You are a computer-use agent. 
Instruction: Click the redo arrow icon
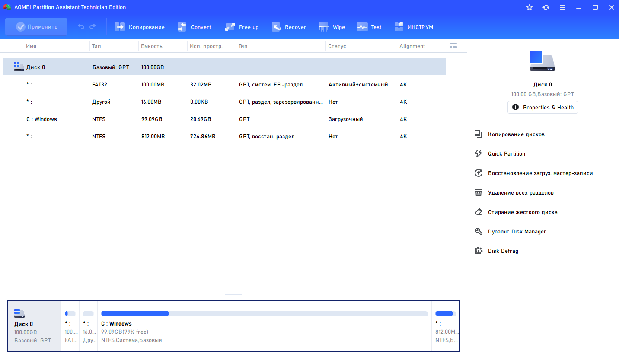pyautogui.click(x=93, y=27)
